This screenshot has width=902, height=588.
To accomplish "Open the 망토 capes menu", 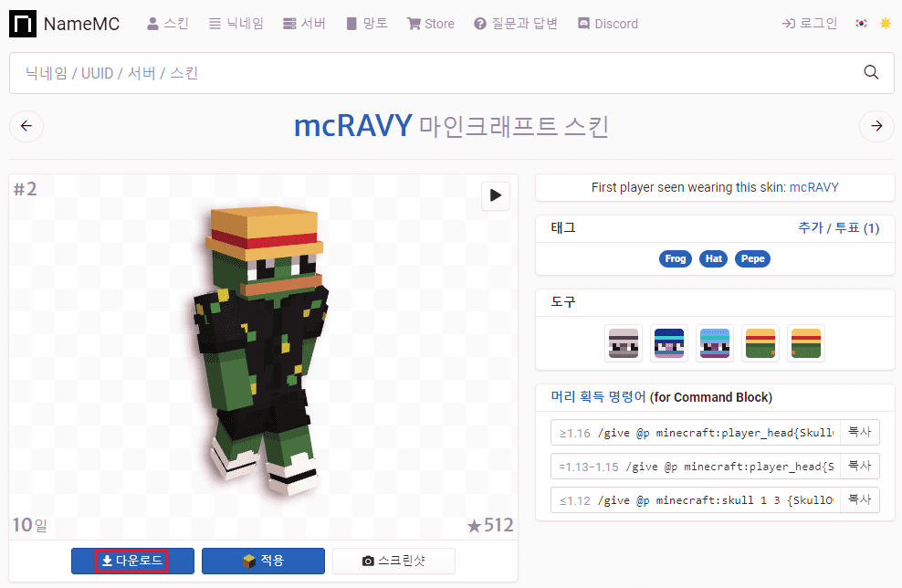I will point(367,24).
